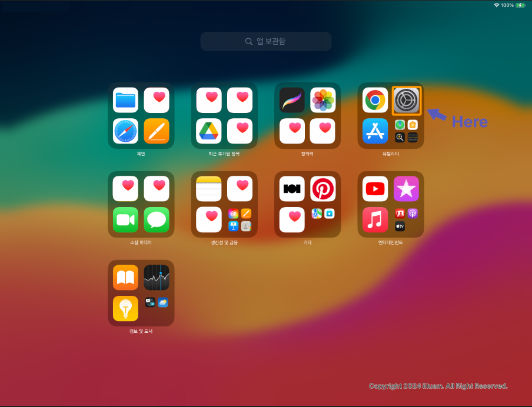Select the 엔터테인먼트 label

(x=391, y=242)
